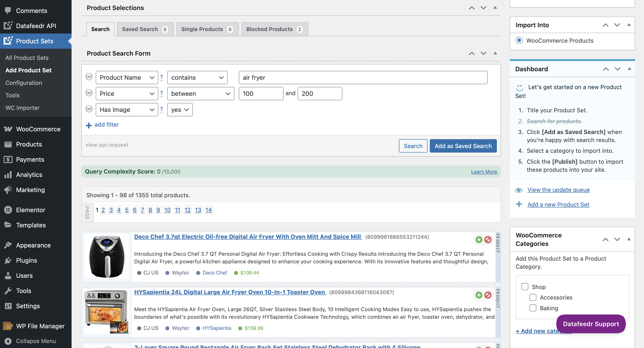This screenshot has width=644, height=348.
Task: Check the Baking category checkbox
Action: point(533,308)
